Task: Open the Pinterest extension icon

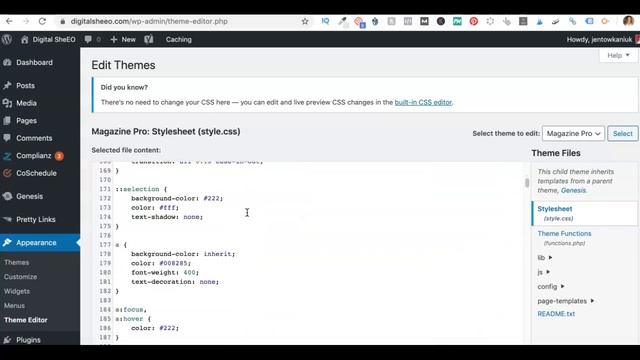Action: point(473,21)
